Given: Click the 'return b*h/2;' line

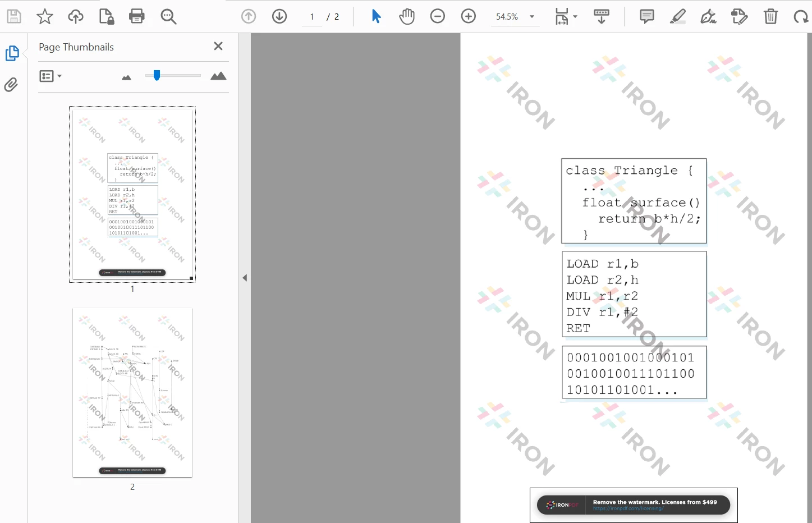Looking at the screenshot, I should point(650,219).
